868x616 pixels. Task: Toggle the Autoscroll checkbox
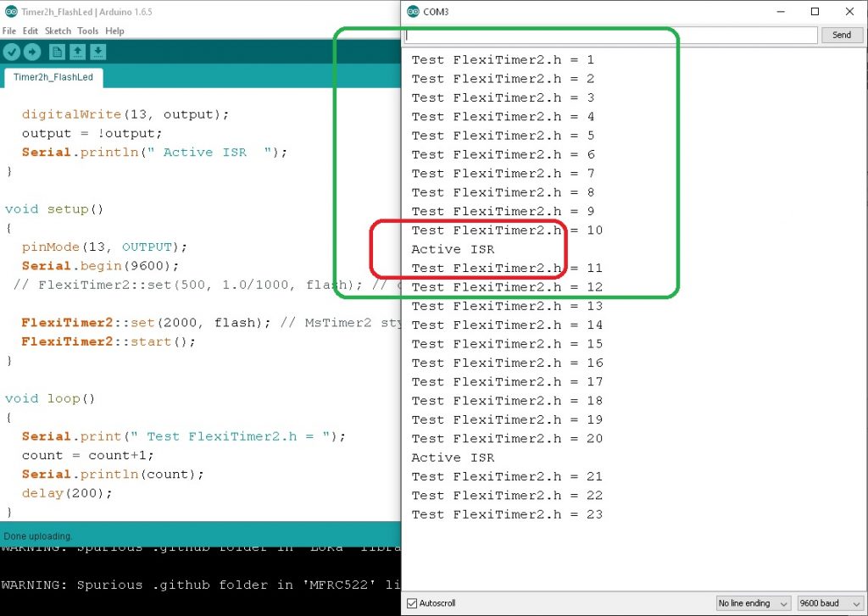412,603
